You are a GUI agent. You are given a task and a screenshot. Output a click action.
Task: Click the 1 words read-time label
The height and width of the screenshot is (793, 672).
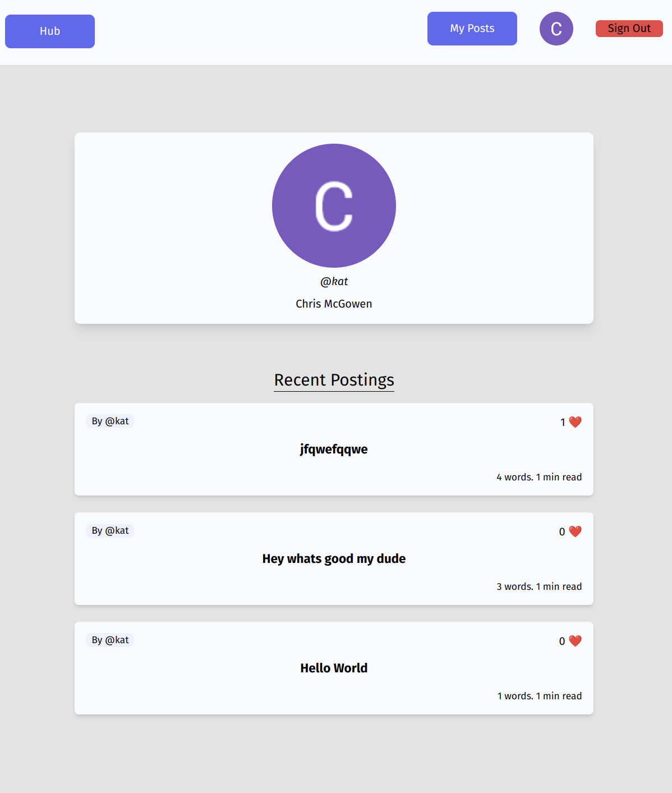point(539,696)
